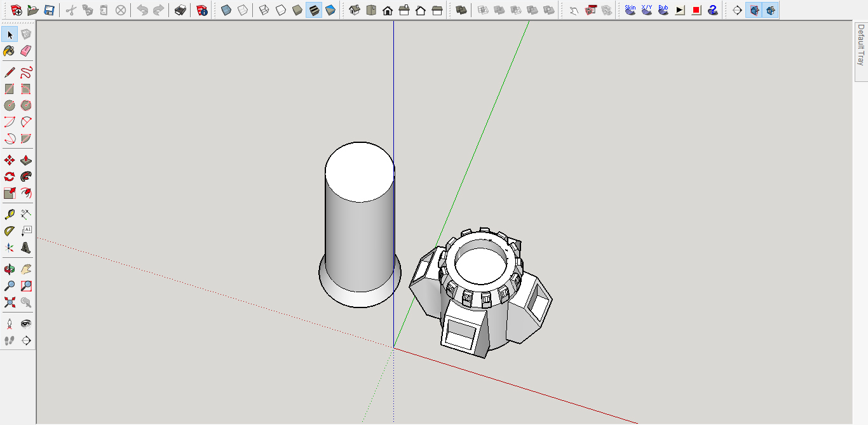Switch to Top view
The height and width of the screenshot is (425, 868).
coord(371,10)
